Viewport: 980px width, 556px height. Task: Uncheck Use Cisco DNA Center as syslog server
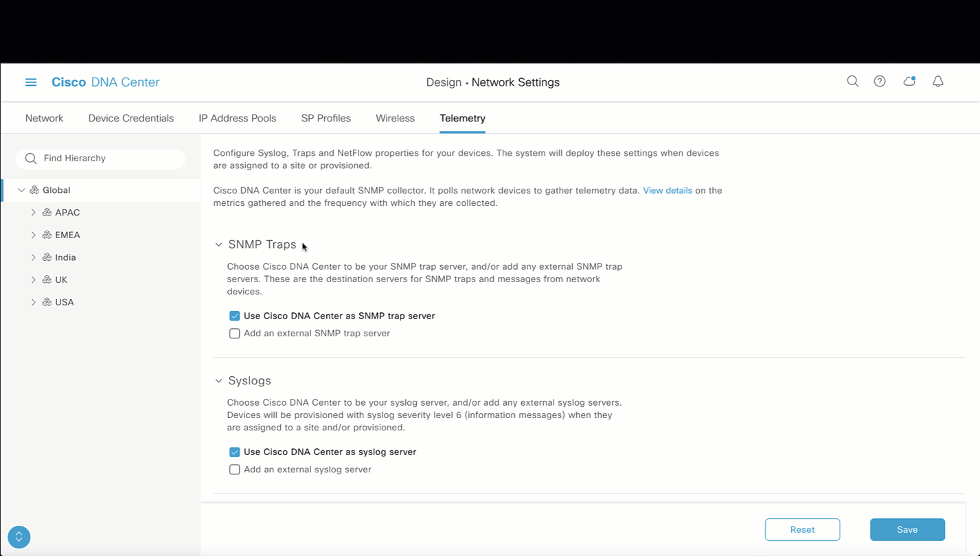pos(235,452)
